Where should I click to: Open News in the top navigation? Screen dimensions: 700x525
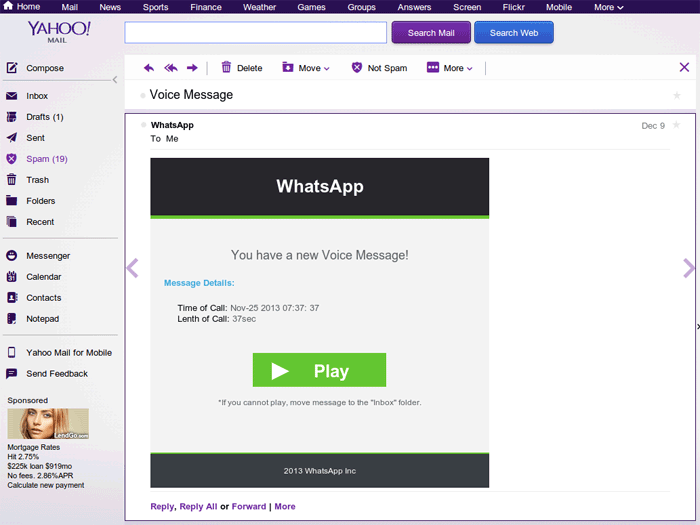click(110, 7)
